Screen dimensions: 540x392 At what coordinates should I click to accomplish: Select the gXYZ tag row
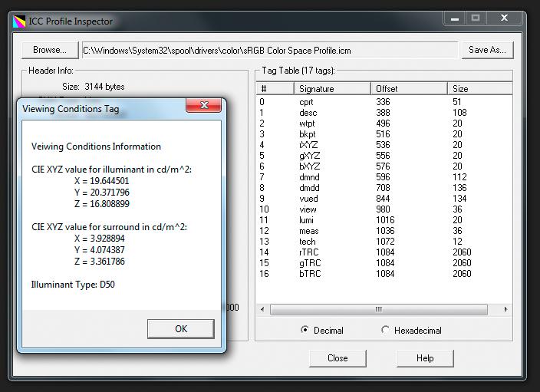coord(384,156)
